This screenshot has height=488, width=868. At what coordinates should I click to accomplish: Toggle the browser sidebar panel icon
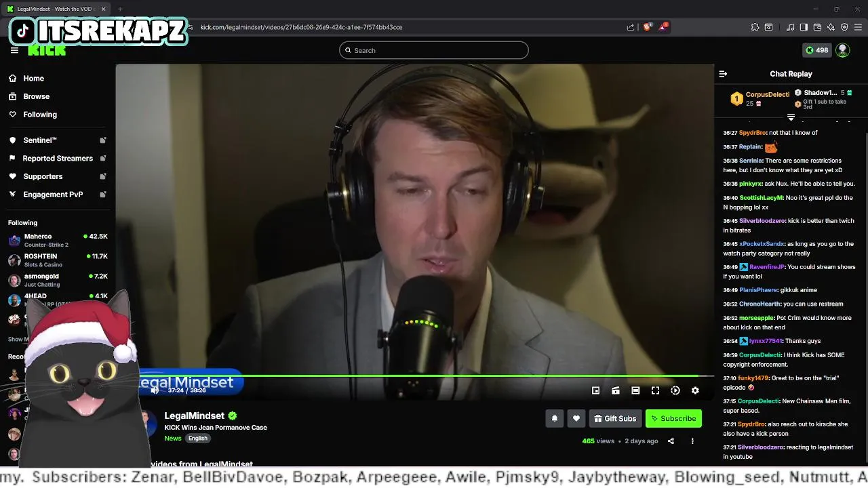coord(804,27)
